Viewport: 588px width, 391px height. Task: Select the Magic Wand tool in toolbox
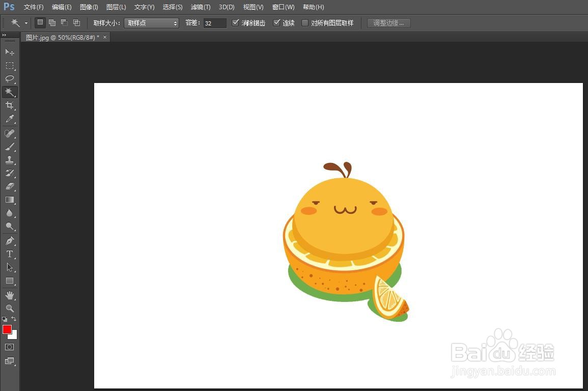point(10,92)
